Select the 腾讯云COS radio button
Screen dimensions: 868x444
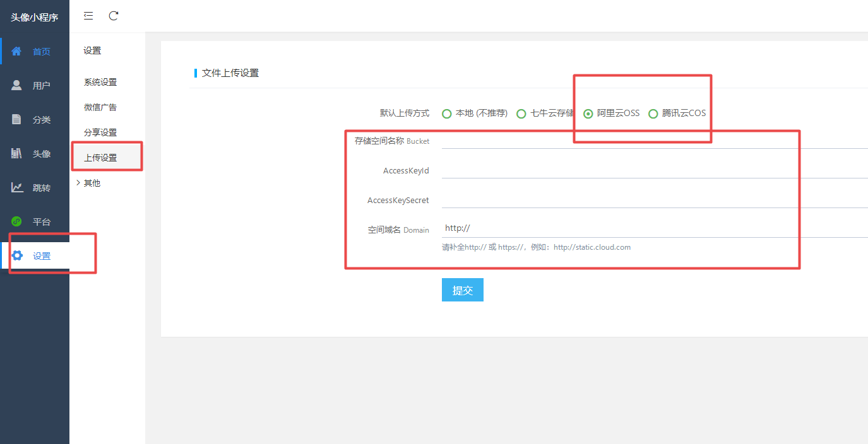tap(653, 114)
